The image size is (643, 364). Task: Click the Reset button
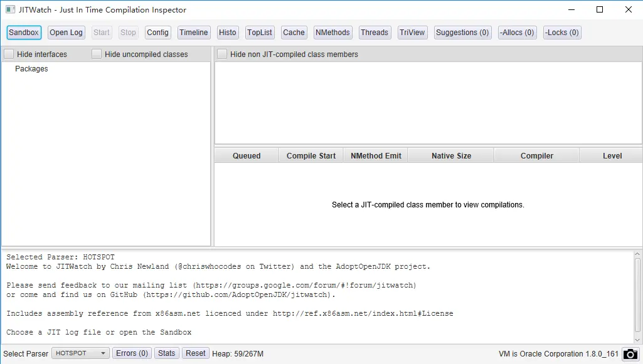[x=196, y=353]
